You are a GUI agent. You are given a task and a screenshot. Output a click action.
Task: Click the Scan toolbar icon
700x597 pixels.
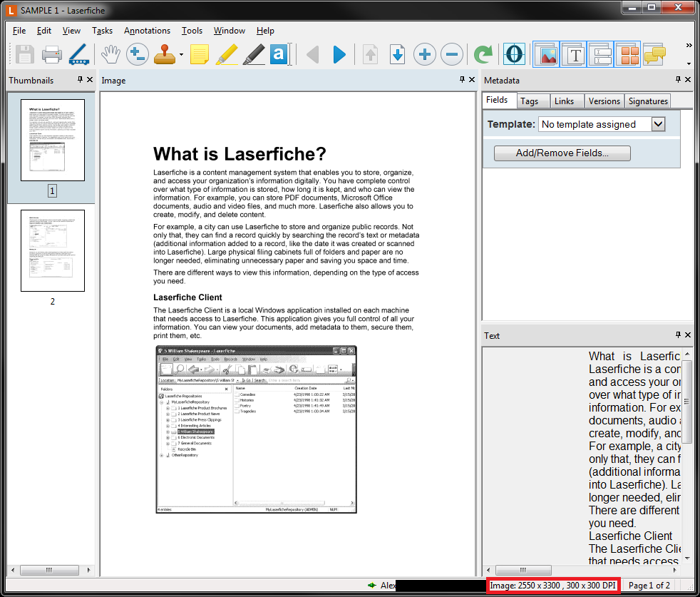[79, 54]
